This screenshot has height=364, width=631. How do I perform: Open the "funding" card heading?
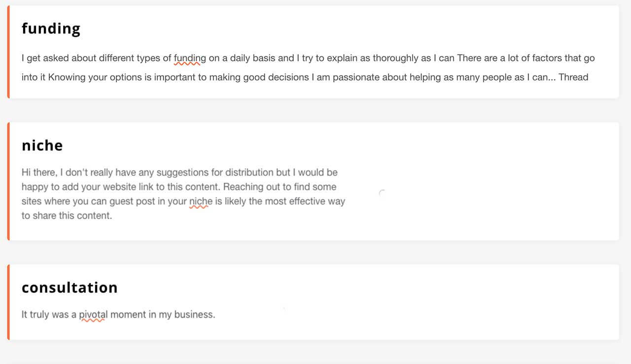pyautogui.click(x=51, y=29)
